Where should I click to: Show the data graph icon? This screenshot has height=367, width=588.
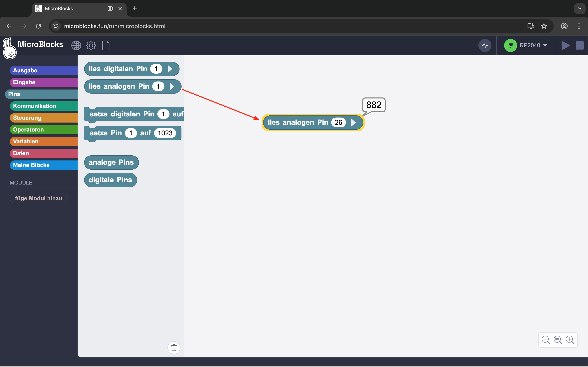pos(485,45)
